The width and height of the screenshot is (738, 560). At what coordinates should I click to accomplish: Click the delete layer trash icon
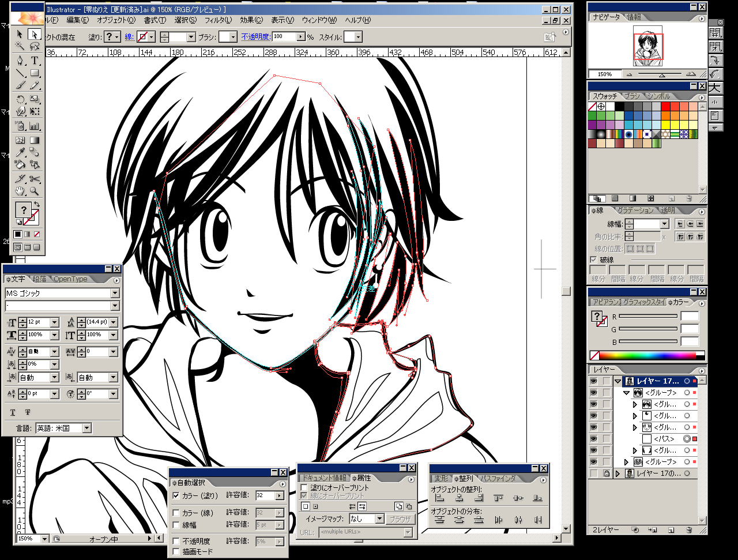688,529
